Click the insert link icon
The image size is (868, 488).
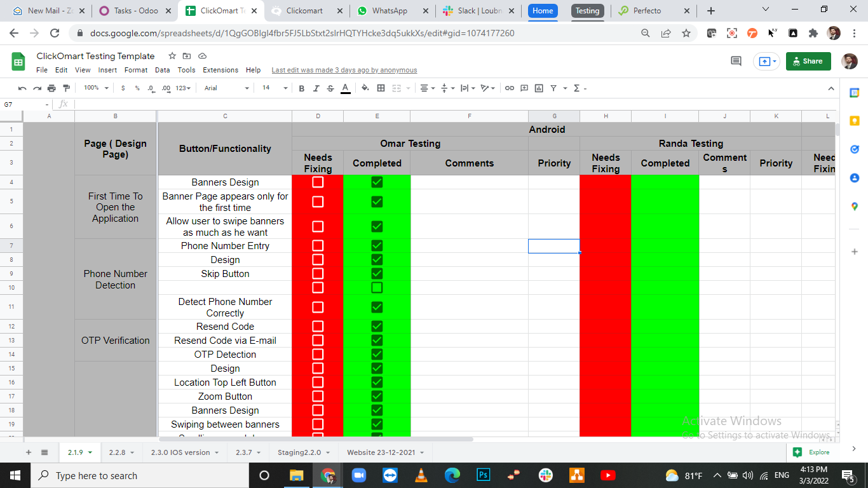pos(510,88)
